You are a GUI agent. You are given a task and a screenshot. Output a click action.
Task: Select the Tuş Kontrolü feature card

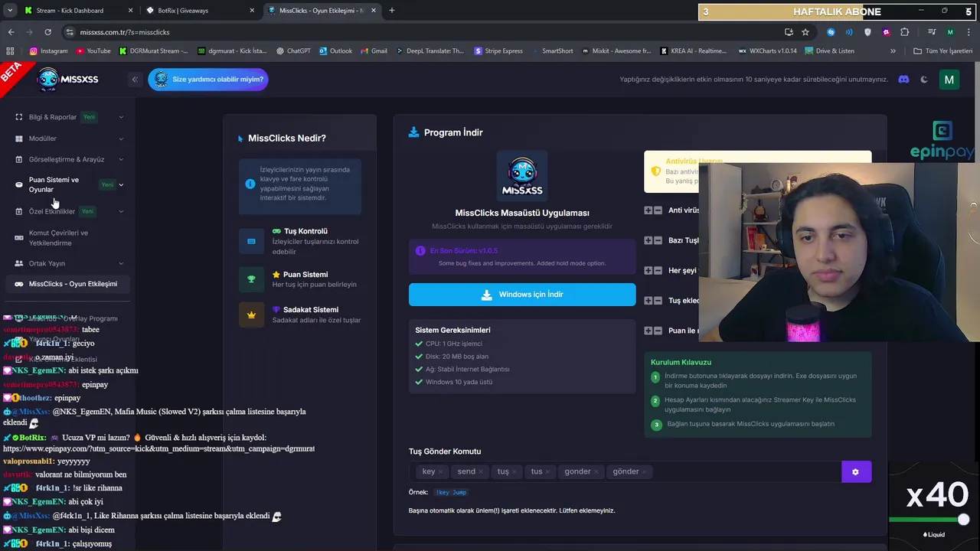[x=300, y=241]
